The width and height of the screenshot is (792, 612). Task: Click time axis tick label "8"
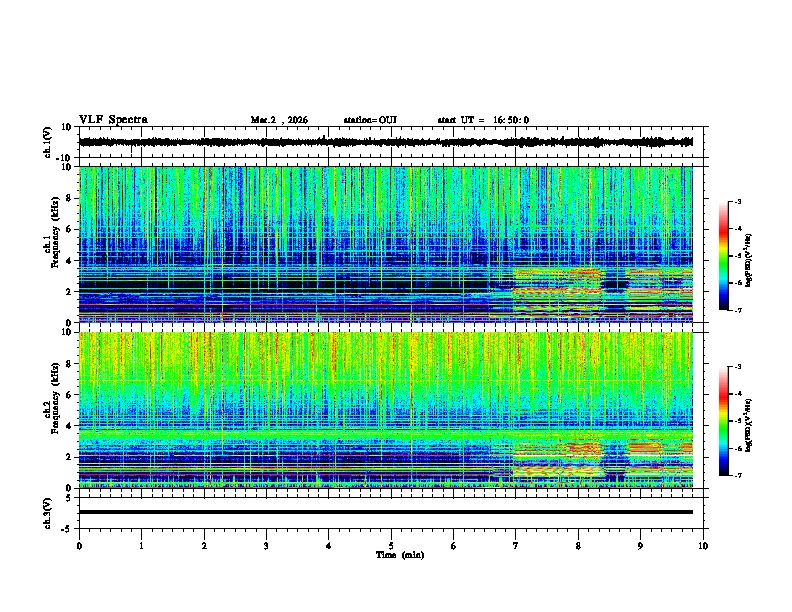[578, 546]
